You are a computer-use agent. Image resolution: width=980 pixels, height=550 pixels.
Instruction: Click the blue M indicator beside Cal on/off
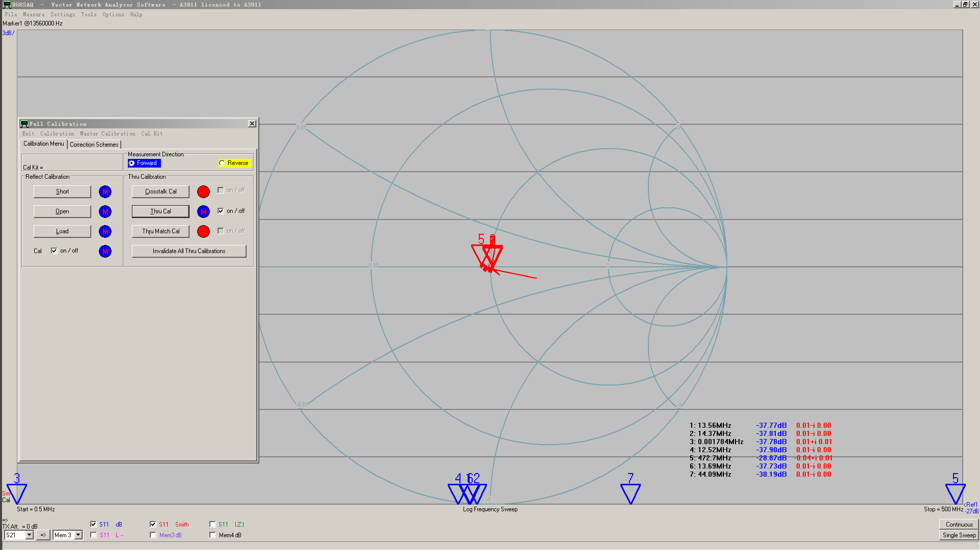point(105,251)
